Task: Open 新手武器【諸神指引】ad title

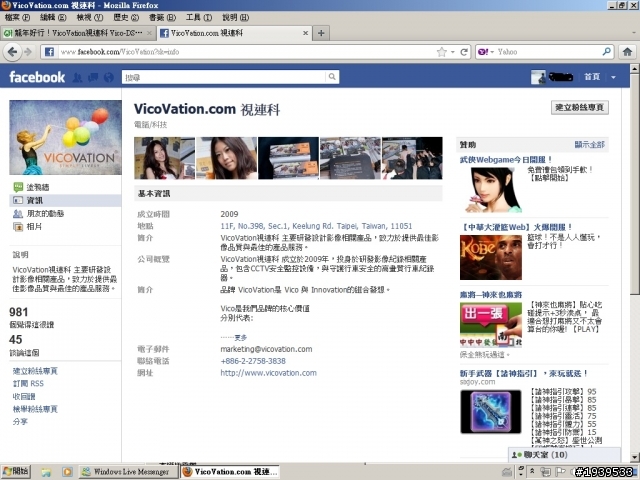Action: click(x=524, y=373)
